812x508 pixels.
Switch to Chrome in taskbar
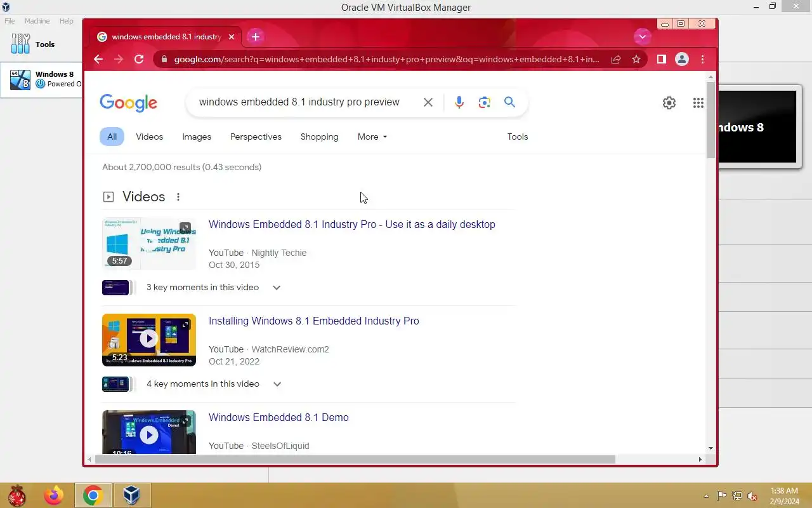[x=93, y=495]
